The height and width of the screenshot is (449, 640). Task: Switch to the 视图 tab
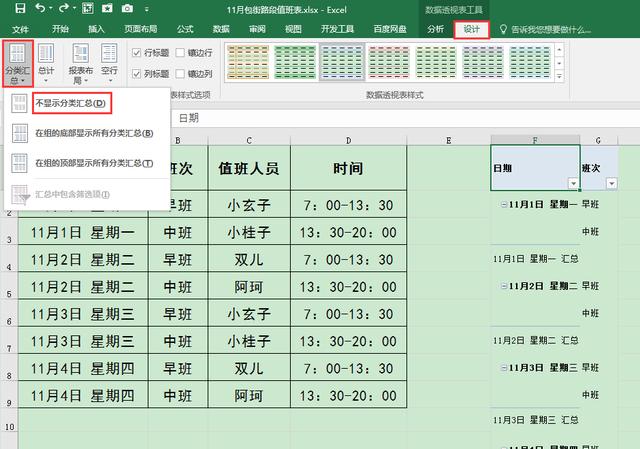(x=293, y=29)
